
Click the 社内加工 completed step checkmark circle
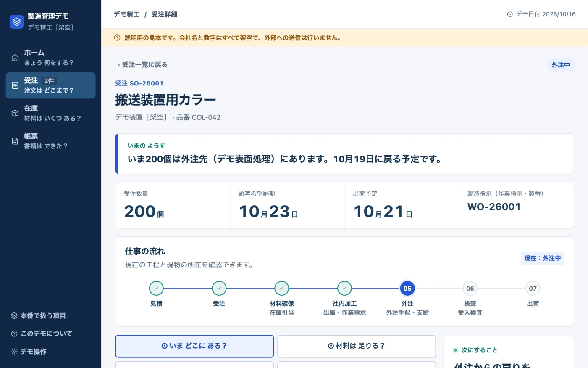(344, 289)
